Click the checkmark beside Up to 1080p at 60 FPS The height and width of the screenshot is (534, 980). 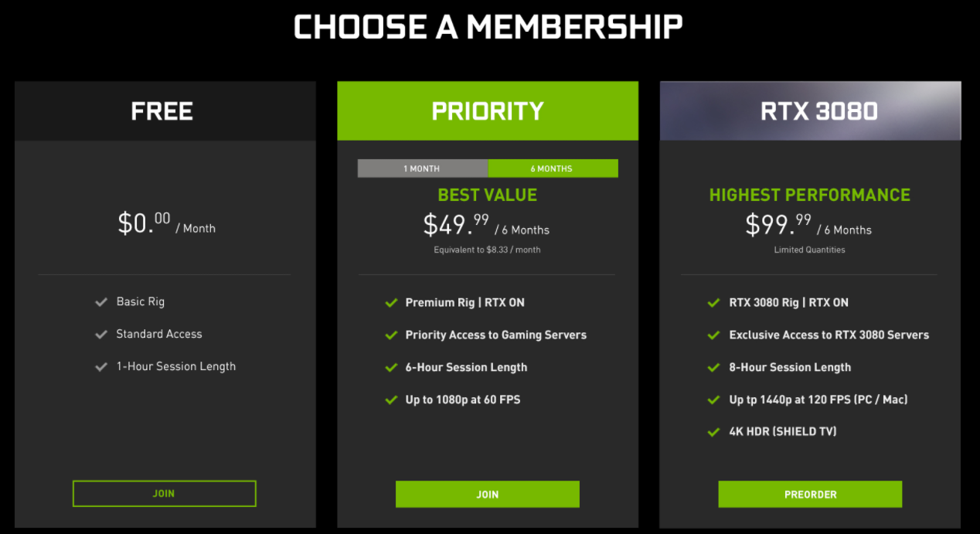tap(391, 400)
